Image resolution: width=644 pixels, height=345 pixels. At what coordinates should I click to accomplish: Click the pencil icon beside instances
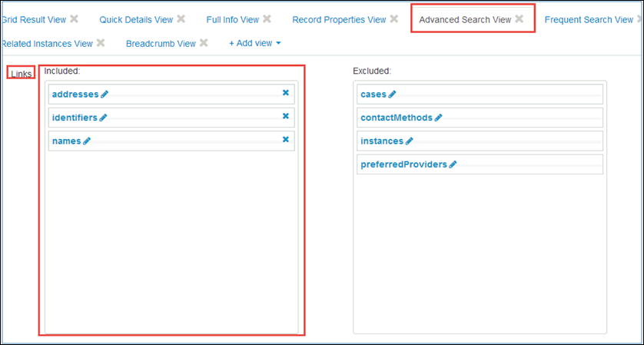[x=409, y=141]
